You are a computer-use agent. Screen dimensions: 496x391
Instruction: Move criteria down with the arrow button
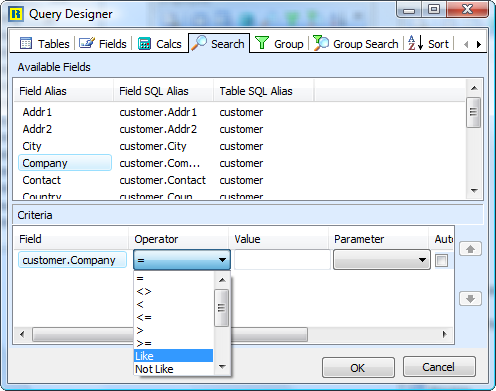pos(470,298)
